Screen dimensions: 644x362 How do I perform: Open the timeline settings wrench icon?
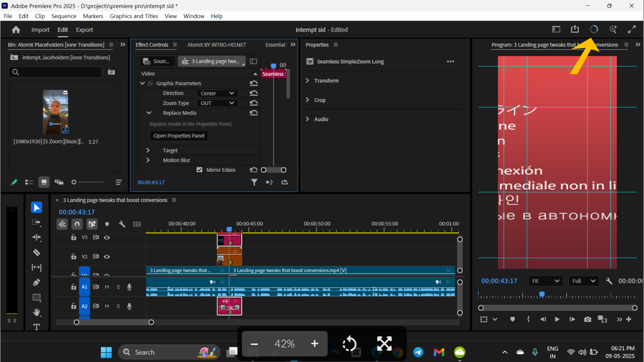pyautogui.click(x=122, y=224)
